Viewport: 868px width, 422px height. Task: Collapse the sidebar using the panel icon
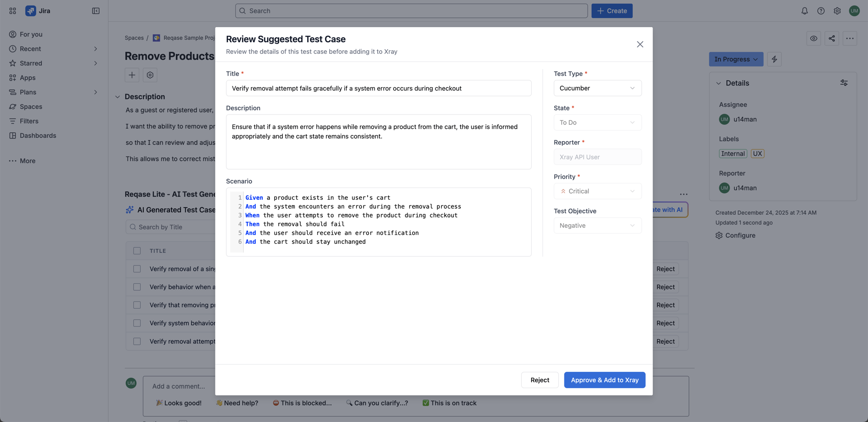(96, 10)
